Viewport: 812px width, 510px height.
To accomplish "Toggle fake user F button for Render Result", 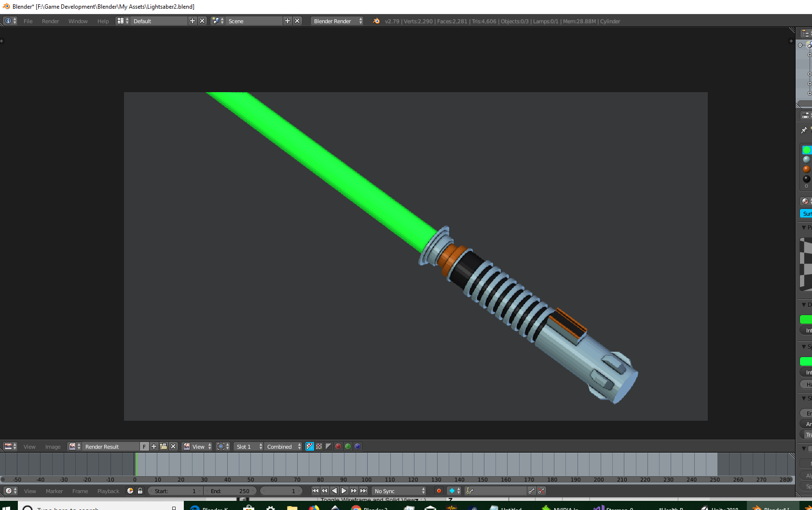I will [144, 446].
